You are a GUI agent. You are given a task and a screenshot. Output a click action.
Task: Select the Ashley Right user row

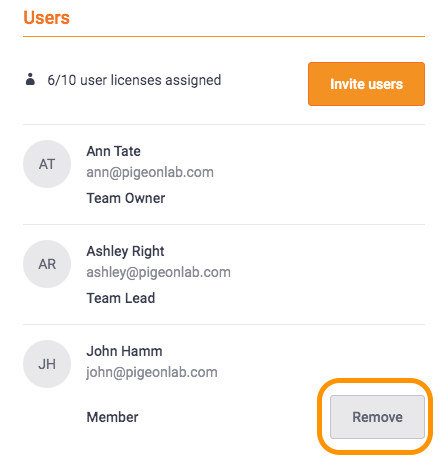click(224, 274)
